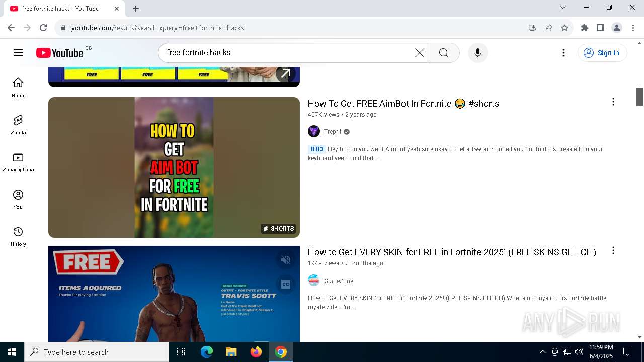Open GuideZone channel name link
Screen dimensions: 644x362
pyautogui.click(x=339, y=281)
